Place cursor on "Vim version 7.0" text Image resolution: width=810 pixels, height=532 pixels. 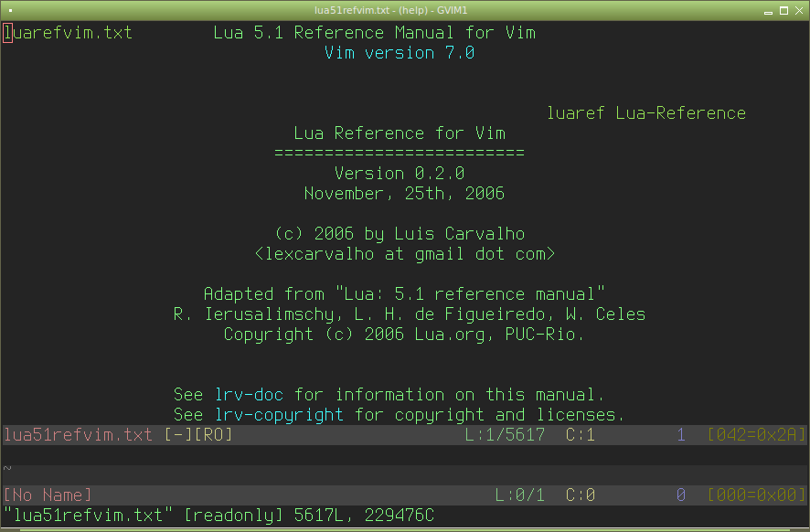tap(400, 53)
